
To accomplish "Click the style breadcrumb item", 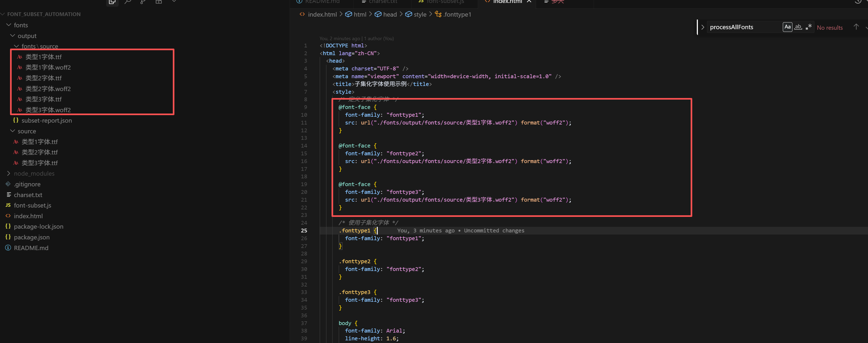I will pos(420,14).
